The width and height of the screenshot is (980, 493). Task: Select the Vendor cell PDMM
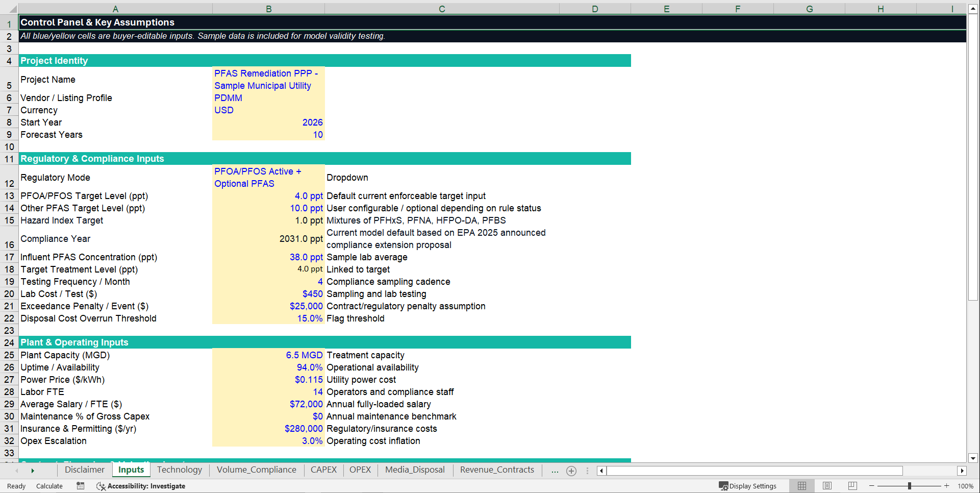click(x=268, y=98)
